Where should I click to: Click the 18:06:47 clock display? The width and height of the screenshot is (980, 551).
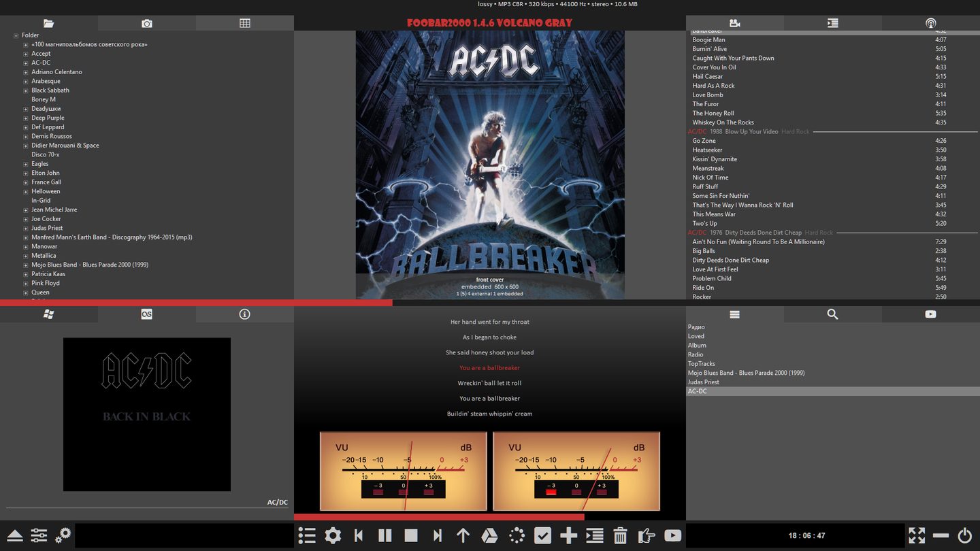tap(806, 536)
